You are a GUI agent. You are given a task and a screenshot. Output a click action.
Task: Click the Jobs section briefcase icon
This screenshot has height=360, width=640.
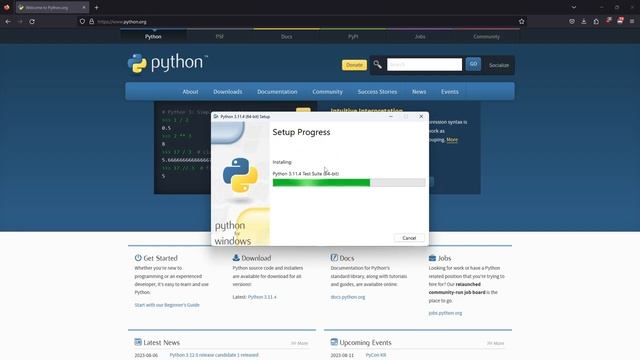tap(432, 258)
